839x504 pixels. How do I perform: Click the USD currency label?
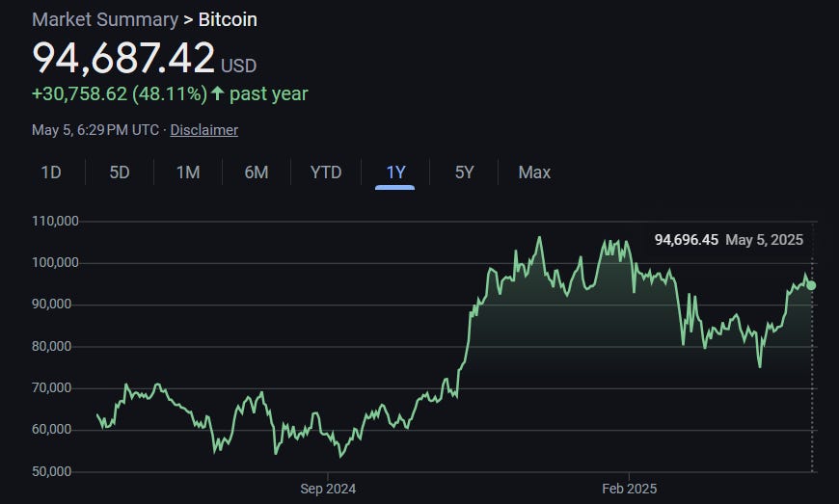pyautogui.click(x=238, y=66)
